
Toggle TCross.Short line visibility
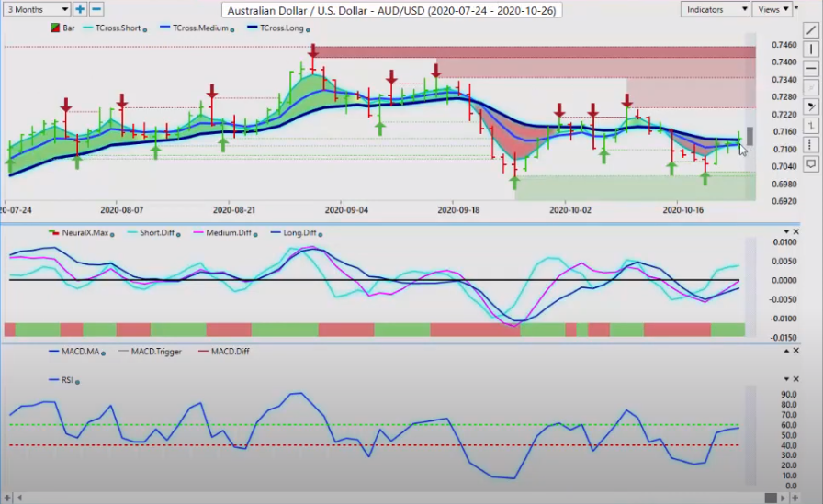(x=112, y=28)
